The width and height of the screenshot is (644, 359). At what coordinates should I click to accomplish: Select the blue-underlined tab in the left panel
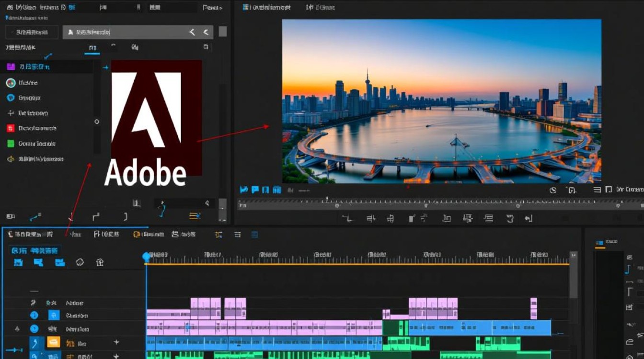coord(92,48)
